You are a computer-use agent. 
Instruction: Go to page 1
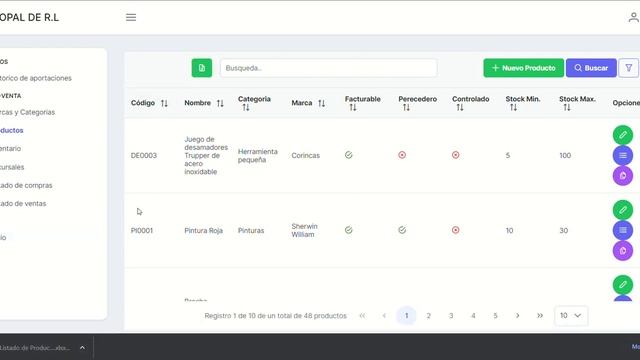click(406, 316)
